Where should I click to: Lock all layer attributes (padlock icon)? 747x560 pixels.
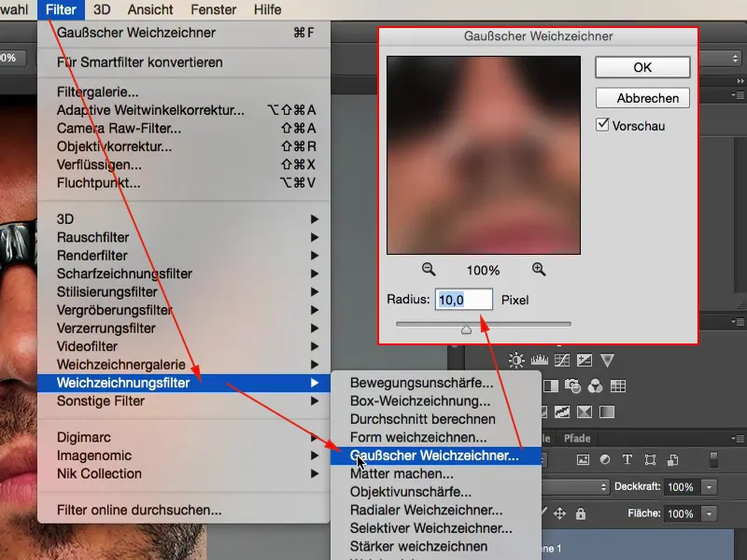pos(580,514)
